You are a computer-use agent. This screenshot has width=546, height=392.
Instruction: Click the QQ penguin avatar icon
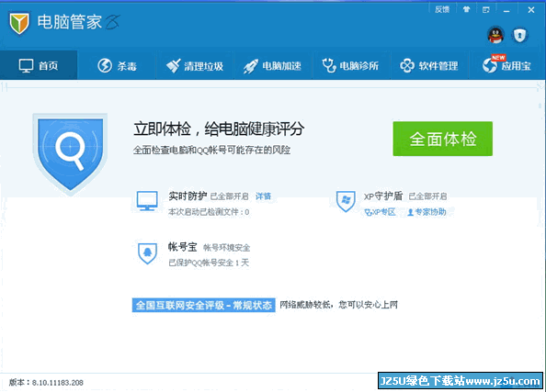click(495, 35)
